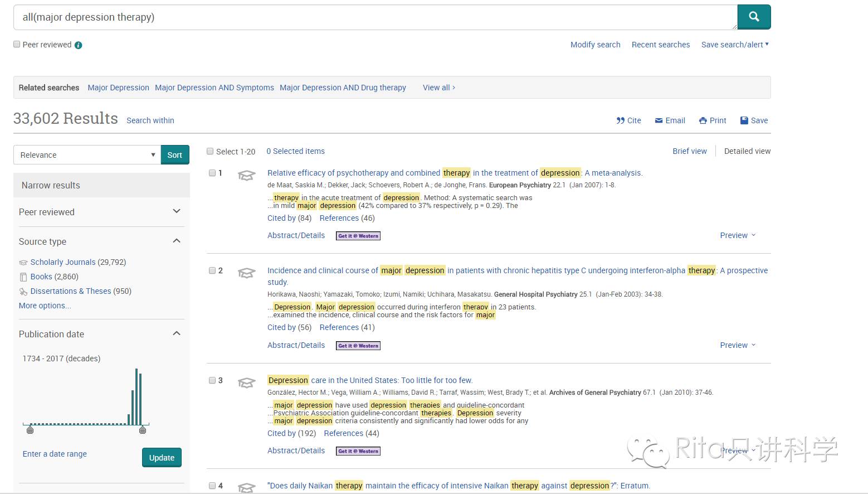This screenshot has height=494, width=868.
Task: Open title of result 3 Depression care
Action: (370, 380)
